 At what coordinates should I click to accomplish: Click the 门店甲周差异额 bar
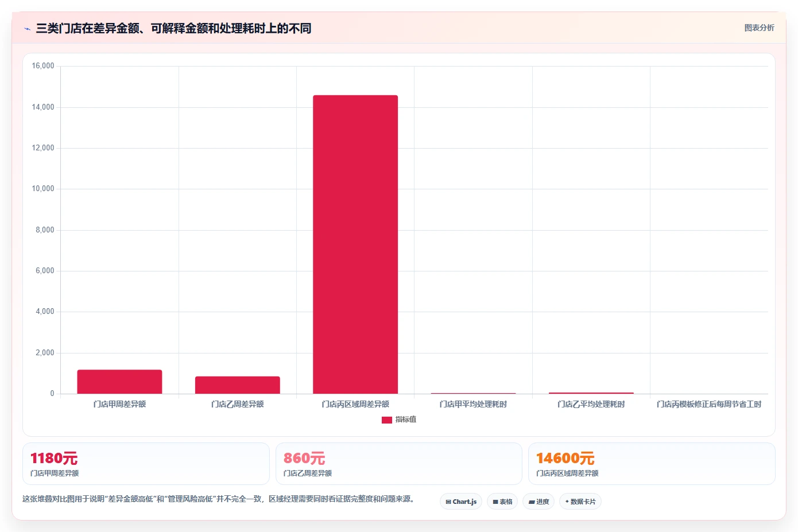coord(119,382)
